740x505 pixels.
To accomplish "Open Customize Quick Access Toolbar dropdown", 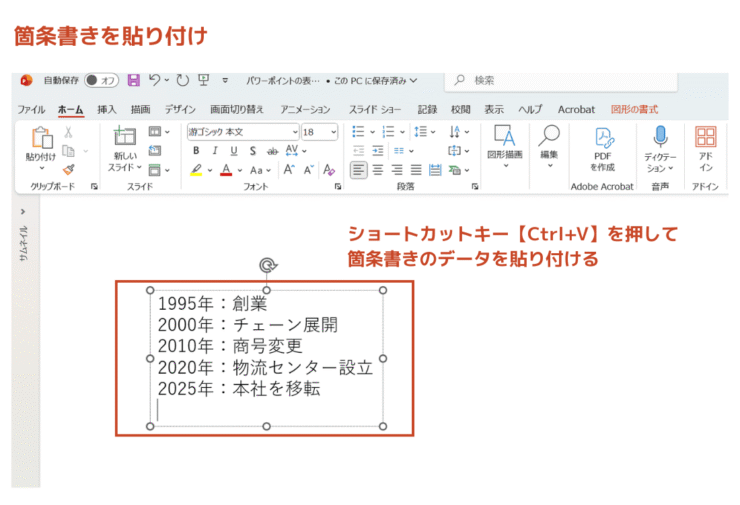I will [225, 81].
